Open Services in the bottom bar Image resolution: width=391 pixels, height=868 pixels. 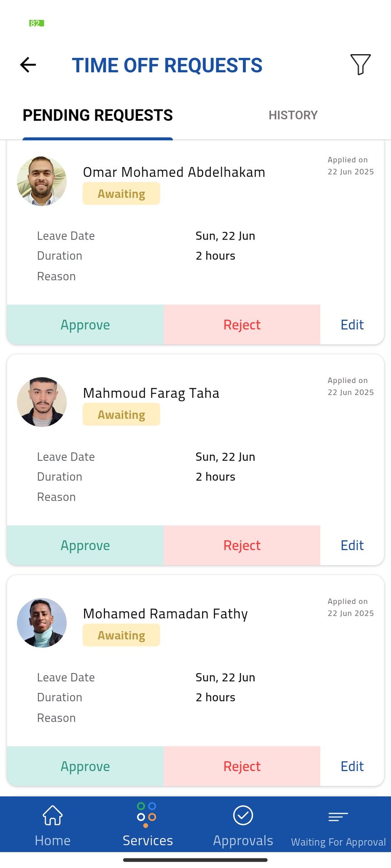(x=148, y=825)
